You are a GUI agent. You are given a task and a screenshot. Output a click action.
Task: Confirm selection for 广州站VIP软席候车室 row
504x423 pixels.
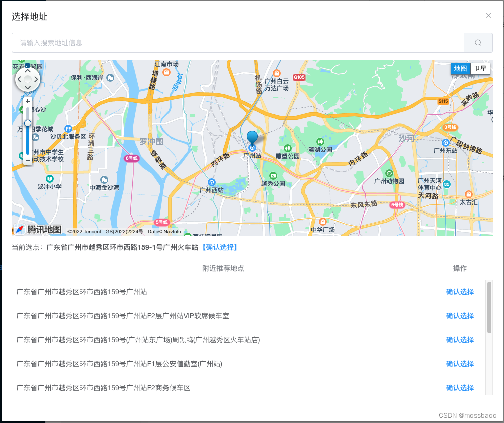click(460, 316)
